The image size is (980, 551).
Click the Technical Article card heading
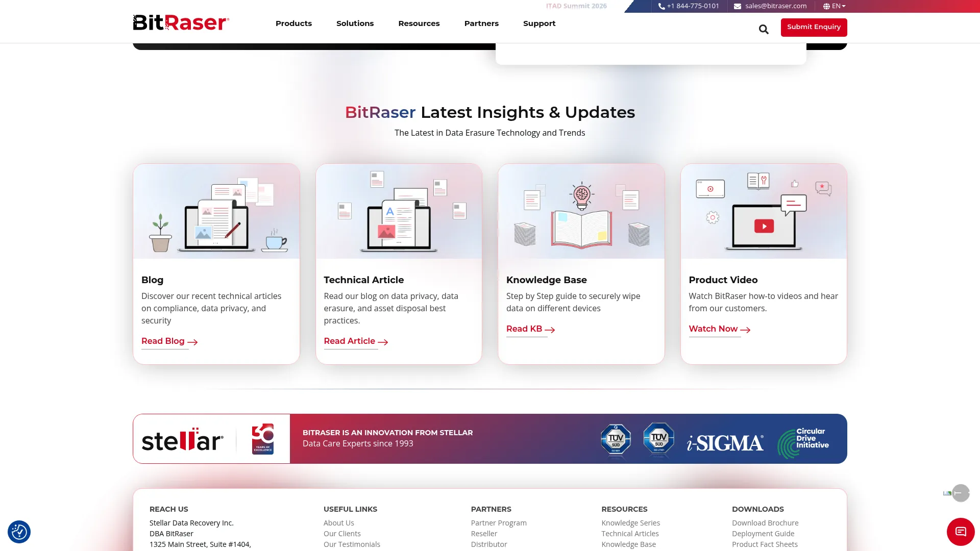coord(363,280)
